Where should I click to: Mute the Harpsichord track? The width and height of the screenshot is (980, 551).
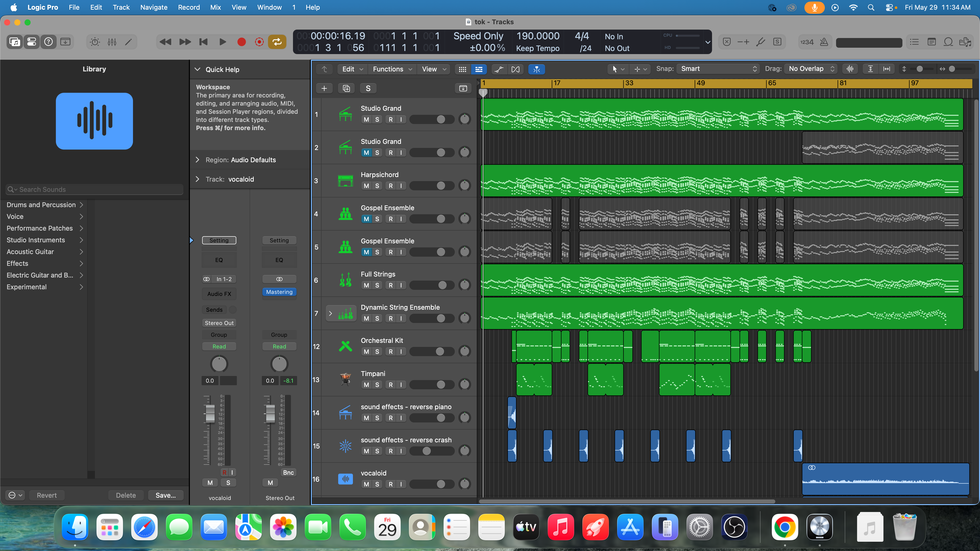(366, 185)
